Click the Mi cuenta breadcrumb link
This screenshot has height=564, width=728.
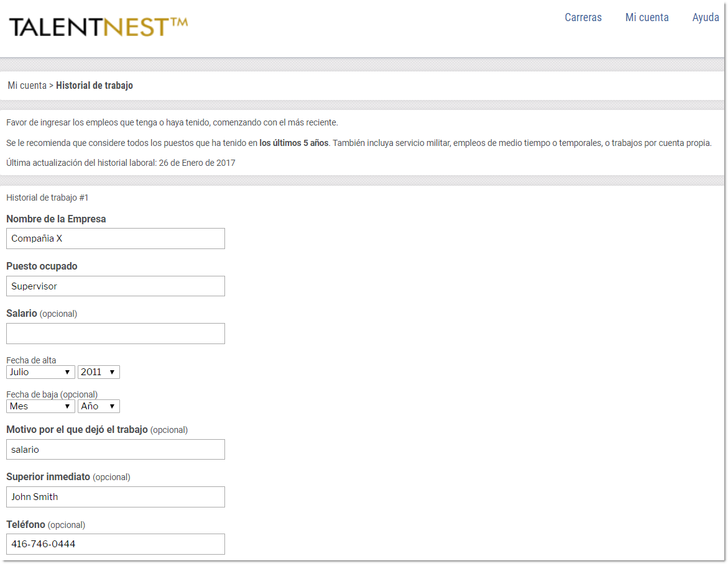pyautogui.click(x=27, y=86)
